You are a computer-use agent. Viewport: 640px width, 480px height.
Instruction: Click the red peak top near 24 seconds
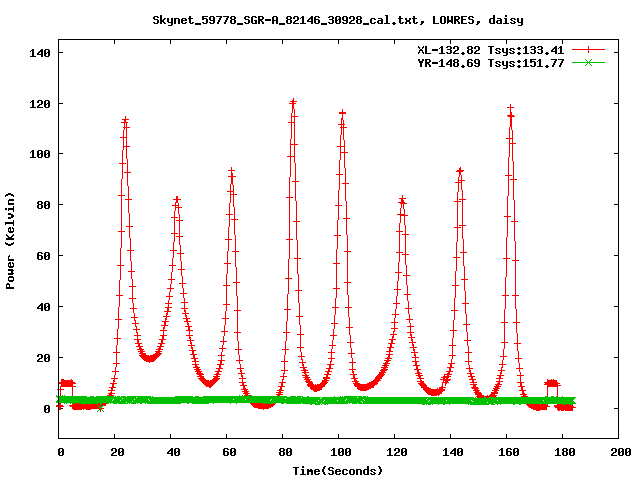pyautogui.click(x=125, y=120)
